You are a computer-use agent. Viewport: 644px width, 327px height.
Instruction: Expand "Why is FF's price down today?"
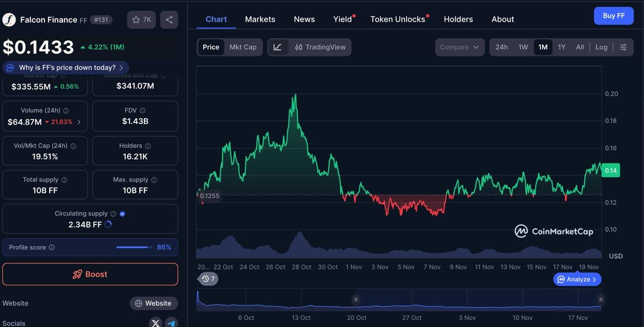tap(67, 67)
